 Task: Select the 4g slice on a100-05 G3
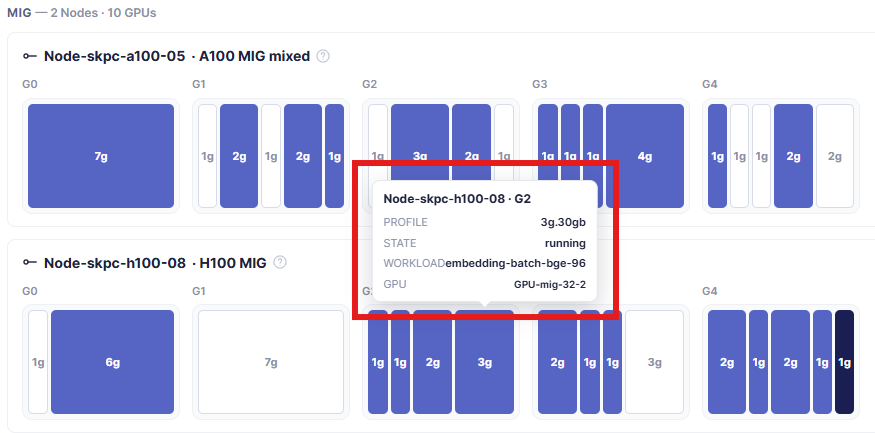point(645,156)
